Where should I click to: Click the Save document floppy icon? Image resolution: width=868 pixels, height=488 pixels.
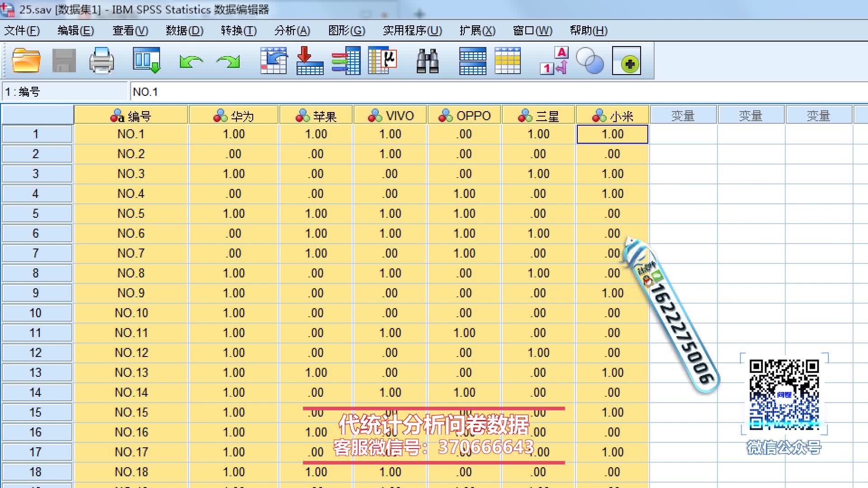[64, 61]
